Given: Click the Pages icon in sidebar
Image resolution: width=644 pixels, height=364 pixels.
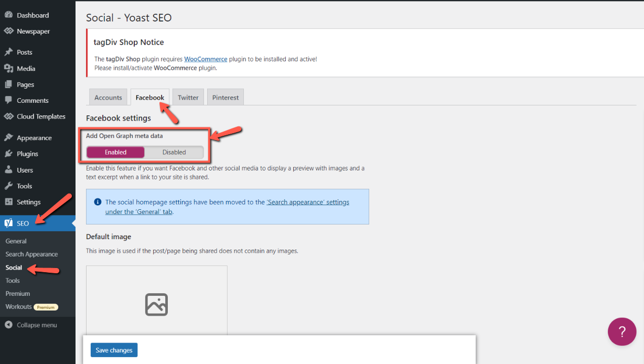Looking at the screenshot, I should coord(8,84).
